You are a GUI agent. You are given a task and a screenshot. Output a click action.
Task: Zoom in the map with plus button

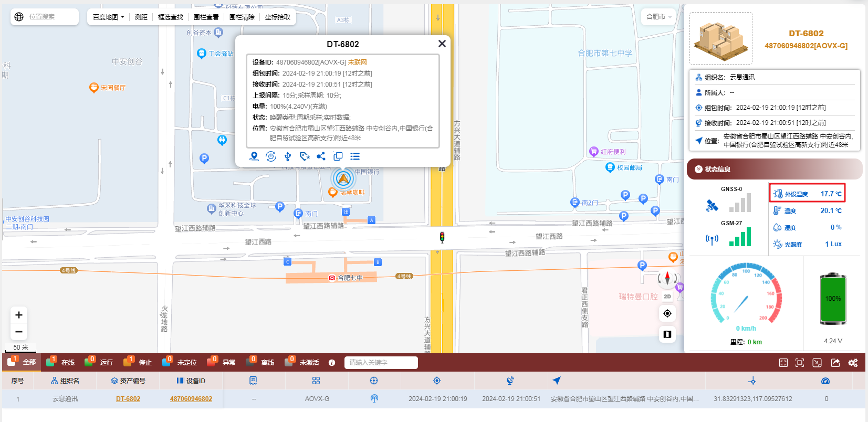click(x=19, y=315)
